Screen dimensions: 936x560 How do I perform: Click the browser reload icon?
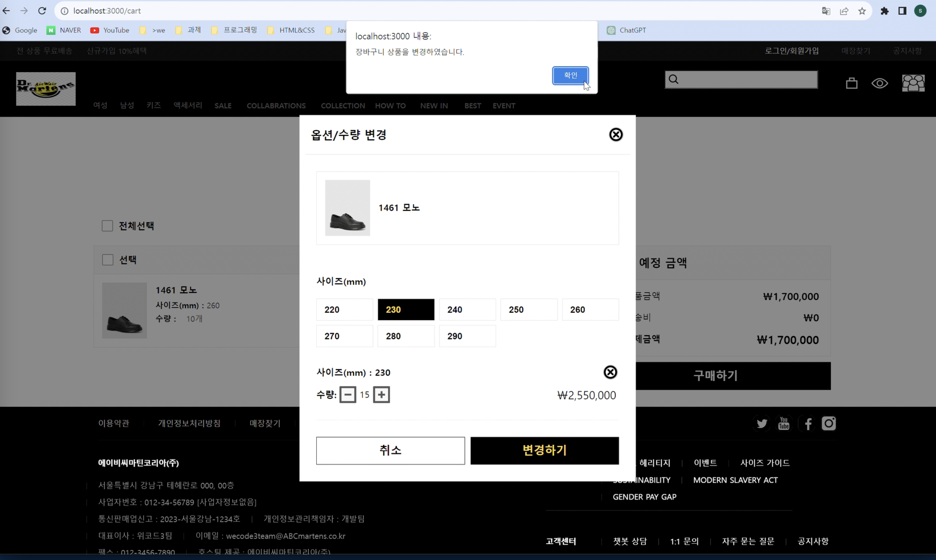(42, 11)
